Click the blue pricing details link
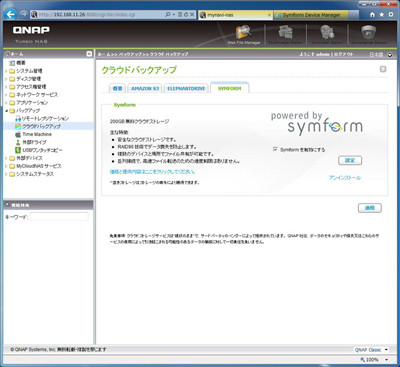Screen dimensions: 400x367 pos(152,172)
